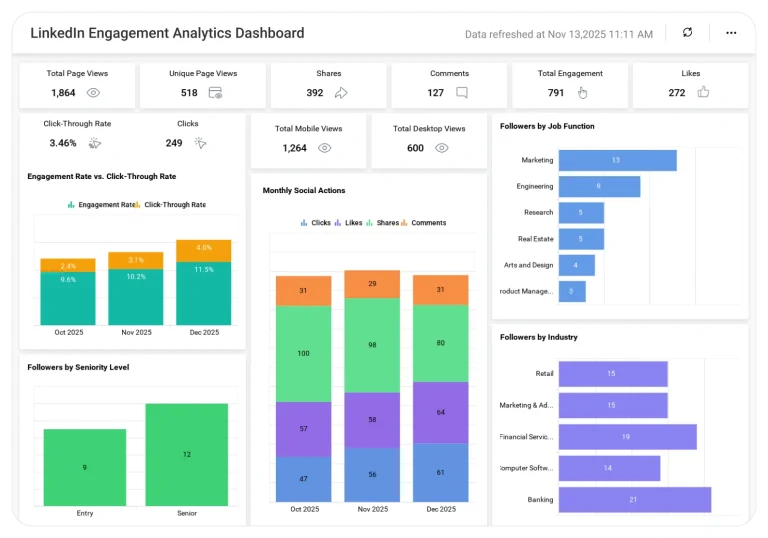
Task: Click the Comments speech bubble icon
Action: tap(462, 93)
